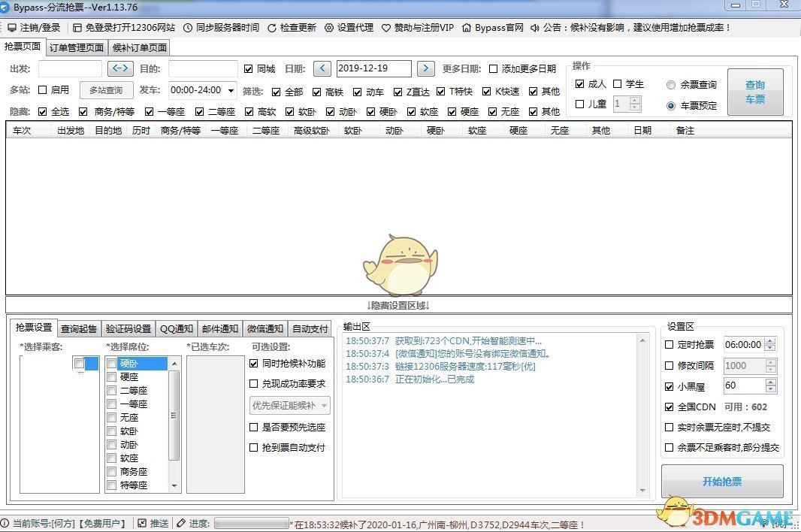The width and height of the screenshot is (801, 532).
Task: Click the departure/destination swap arrows icon
Action: pos(120,68)
